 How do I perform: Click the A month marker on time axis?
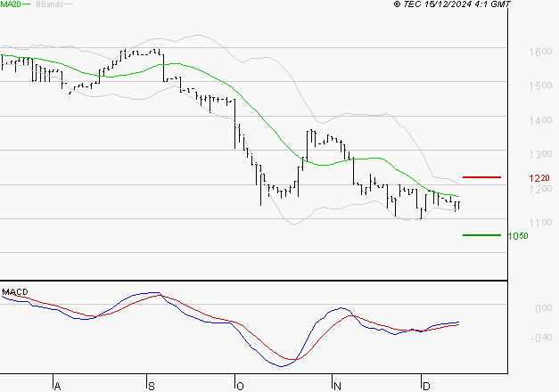click(57, 386)
